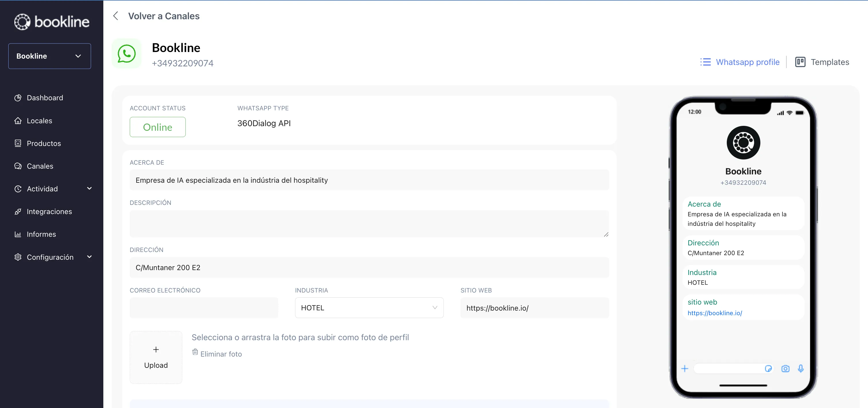Screen dimensions: 868x408
Task: Click the Productos list icon
Action: (18, 143)
